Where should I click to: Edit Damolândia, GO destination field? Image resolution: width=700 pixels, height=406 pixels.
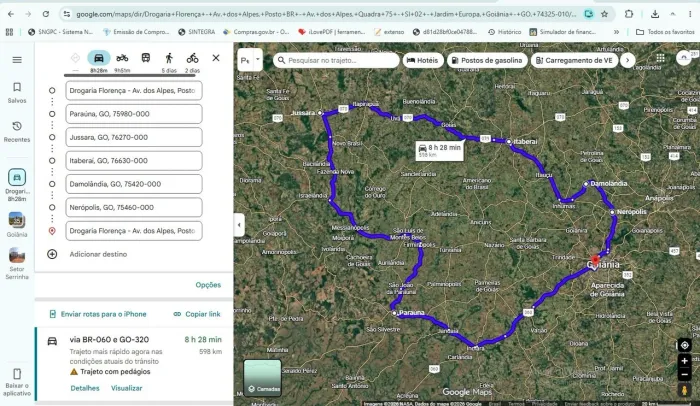pyautogui.click(x=133, y=184)
